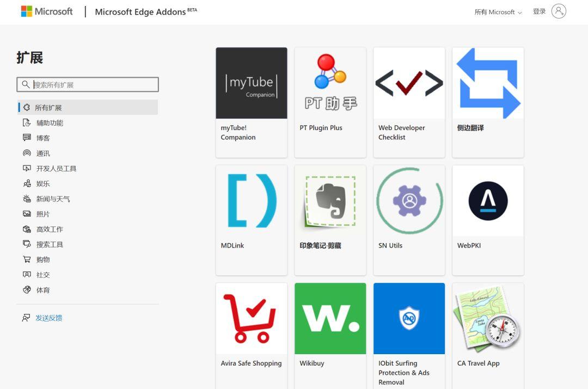Select the 搜索工具 category
The width and height of the screenshot is (588, 389).
click(50, 244)
